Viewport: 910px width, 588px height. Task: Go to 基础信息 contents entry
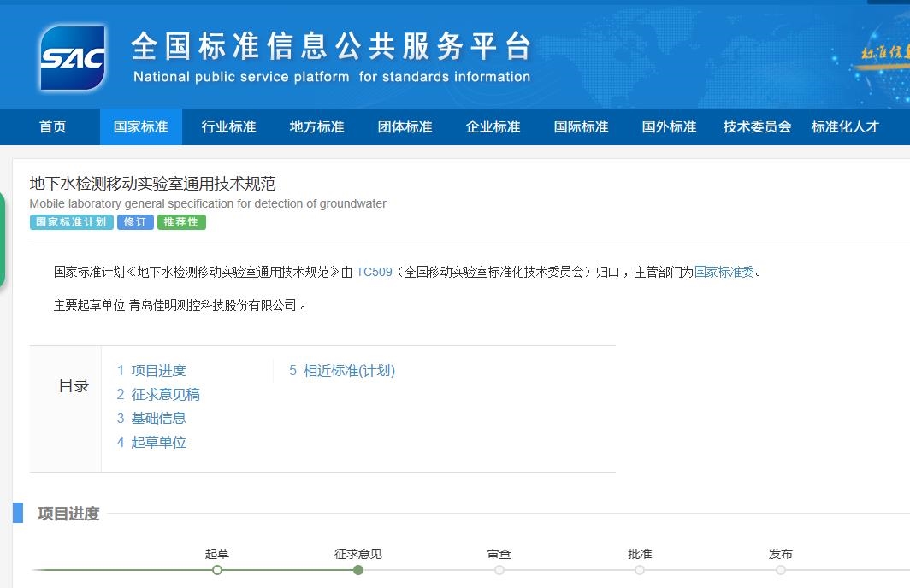coord(151,418)
